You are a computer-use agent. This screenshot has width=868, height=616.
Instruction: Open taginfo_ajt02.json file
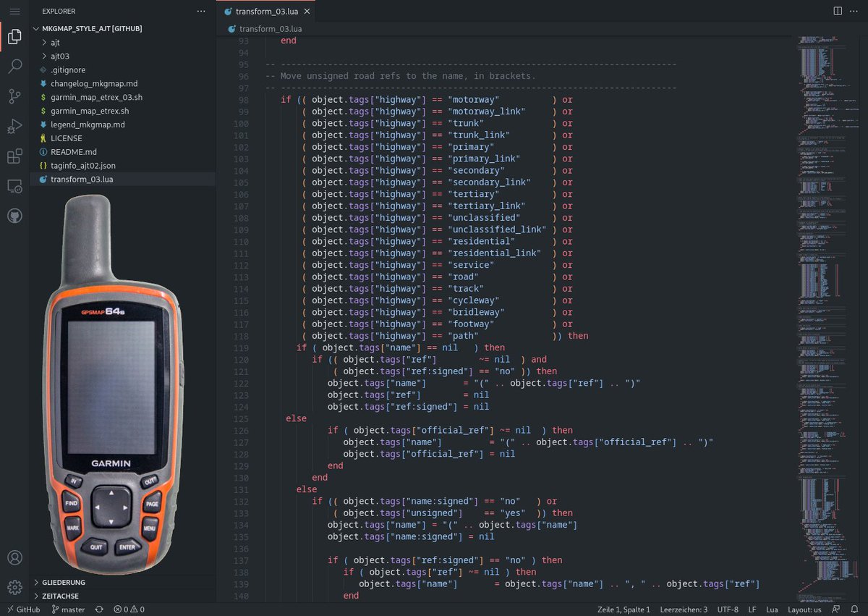point(123,166)
